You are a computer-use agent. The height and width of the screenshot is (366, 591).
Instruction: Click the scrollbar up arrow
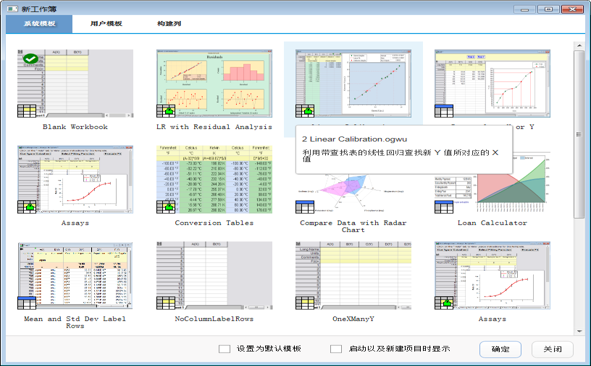(579, 46)
